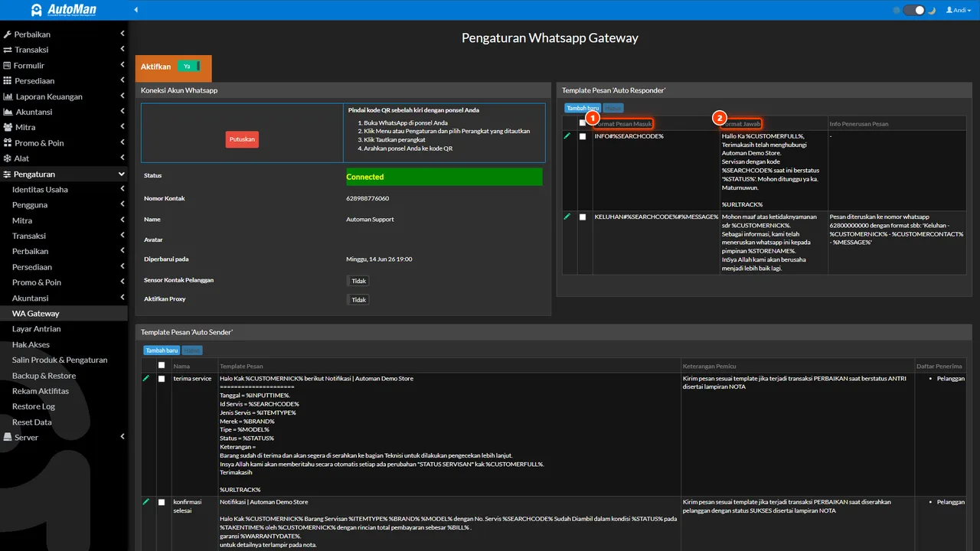This screenshot has height=551, width=980.
Task: Collapse the sidebar with the triangle icon
Action: point(136,10)
